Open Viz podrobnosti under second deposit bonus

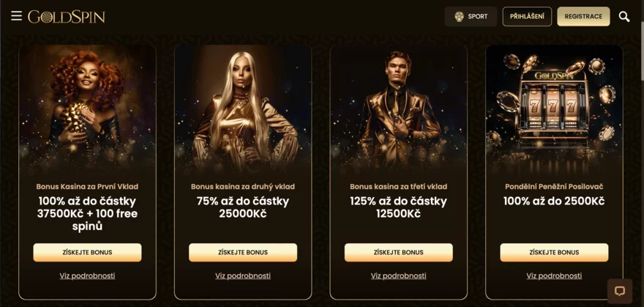coord(243,275)
